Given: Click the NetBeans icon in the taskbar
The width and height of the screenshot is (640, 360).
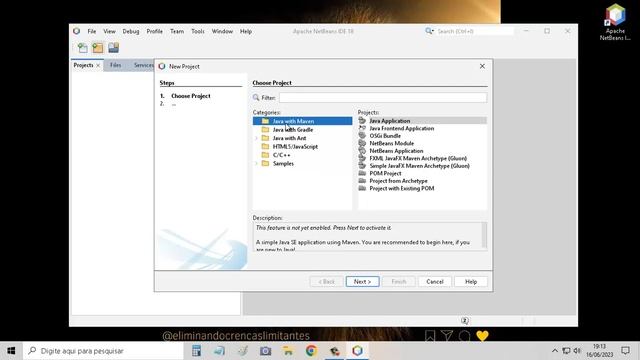Looking at the screenshot, I should pos(358,351).
